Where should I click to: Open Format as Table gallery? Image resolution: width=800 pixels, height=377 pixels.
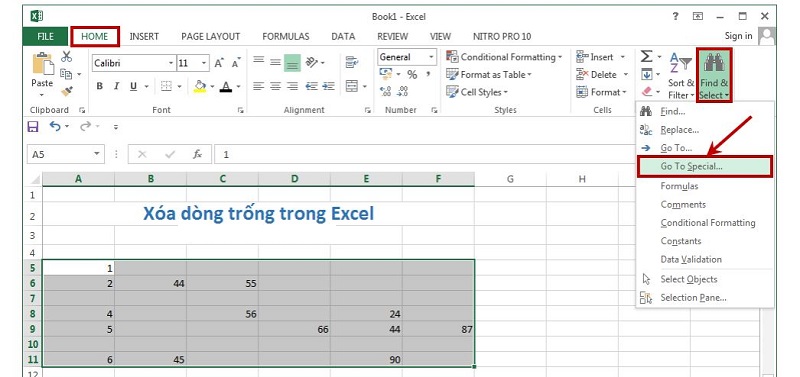click(489, 74)
